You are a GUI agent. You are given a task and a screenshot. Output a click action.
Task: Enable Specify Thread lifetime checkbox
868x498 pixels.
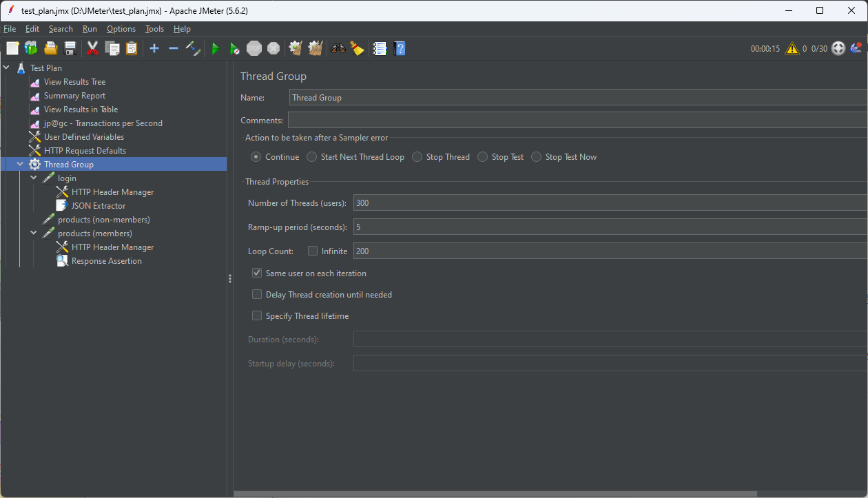coord(257,316)
